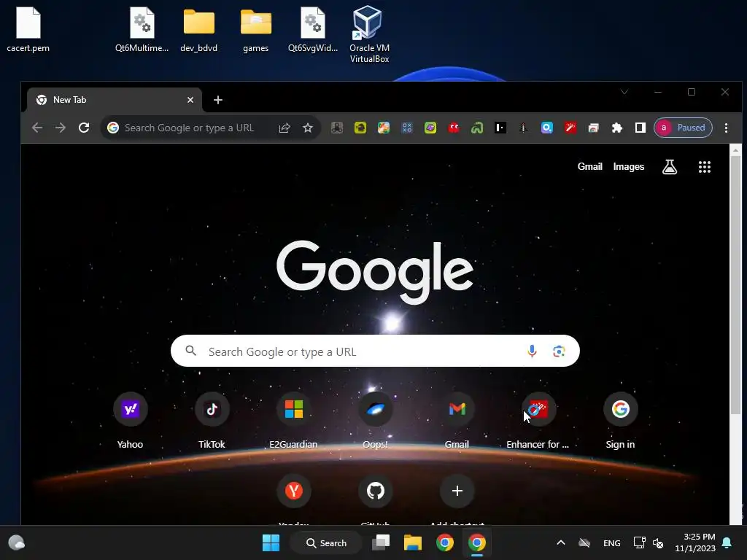
Task: Select the Qt6SvgWid... desktop file
Action: pyautogui.click(x=313, y=30)
